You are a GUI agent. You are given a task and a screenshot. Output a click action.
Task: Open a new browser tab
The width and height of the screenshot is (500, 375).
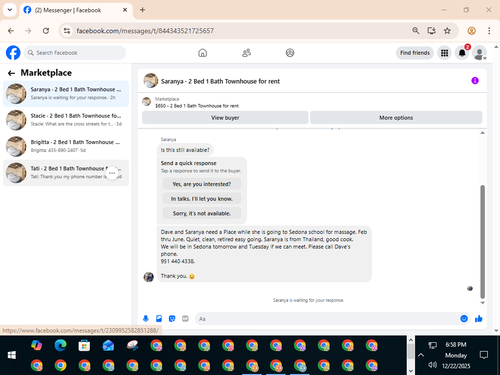point(142,10)
